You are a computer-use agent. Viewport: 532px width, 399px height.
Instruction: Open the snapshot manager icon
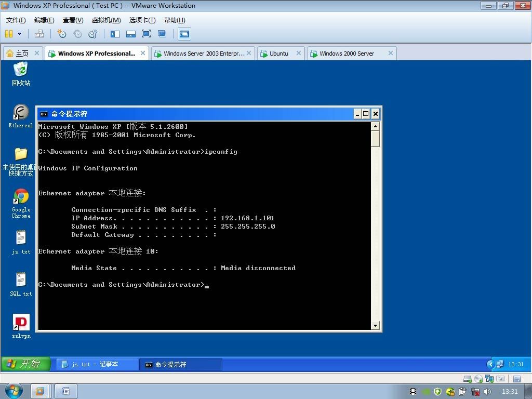coord(92,34)
